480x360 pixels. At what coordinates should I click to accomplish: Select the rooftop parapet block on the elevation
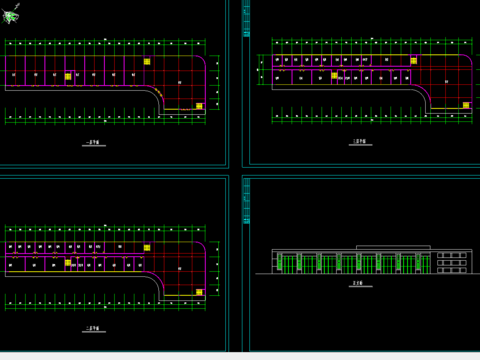click(393, 247)
